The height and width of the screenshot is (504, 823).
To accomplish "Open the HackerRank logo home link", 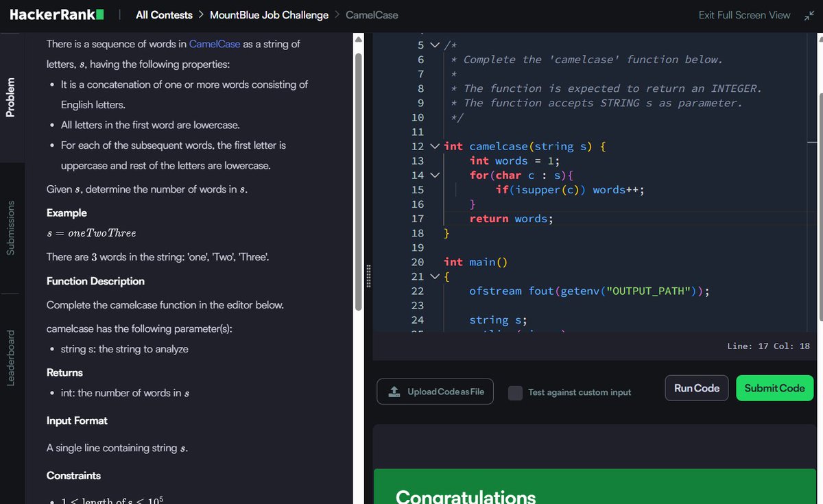I will pos(57,14).
